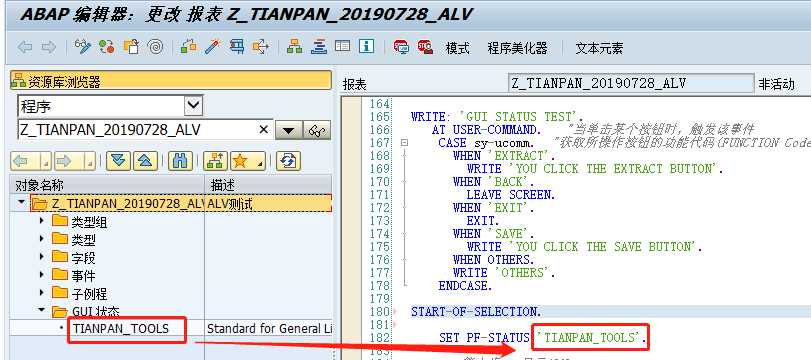Click the 程序美化器 button
The width and height of the screenshot is (811, 360).
517,48
